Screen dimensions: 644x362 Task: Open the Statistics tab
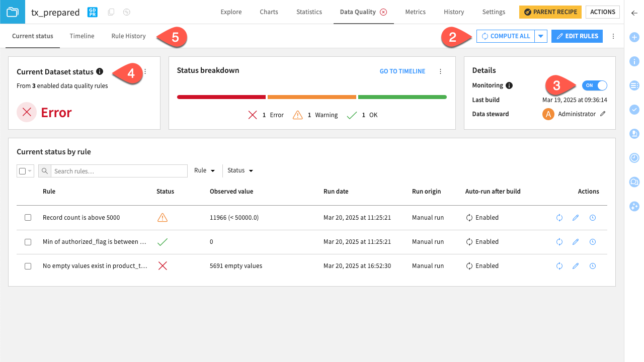308,12
